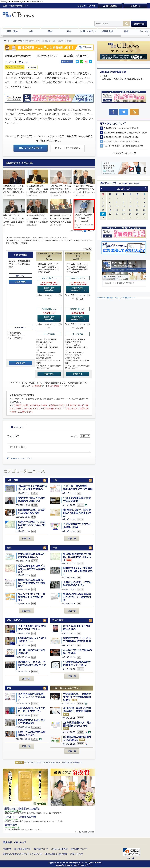Click RSS icon in 介護 category header
150x868 pixels.
point(90,480)
